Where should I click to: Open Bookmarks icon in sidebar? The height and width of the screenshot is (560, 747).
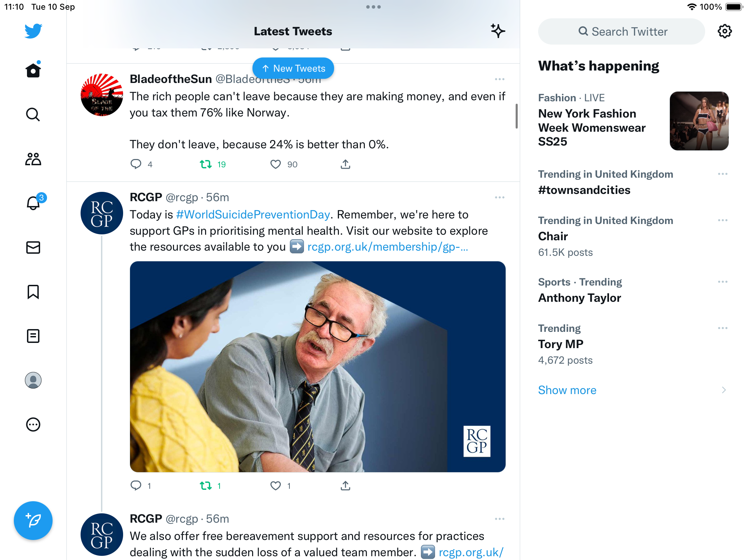tap(33, 292)
